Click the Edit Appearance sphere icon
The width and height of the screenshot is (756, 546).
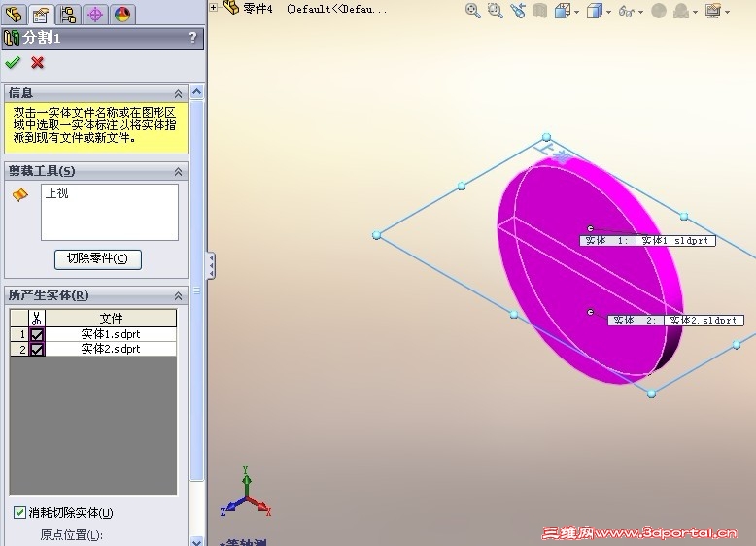tap(659, 11)
